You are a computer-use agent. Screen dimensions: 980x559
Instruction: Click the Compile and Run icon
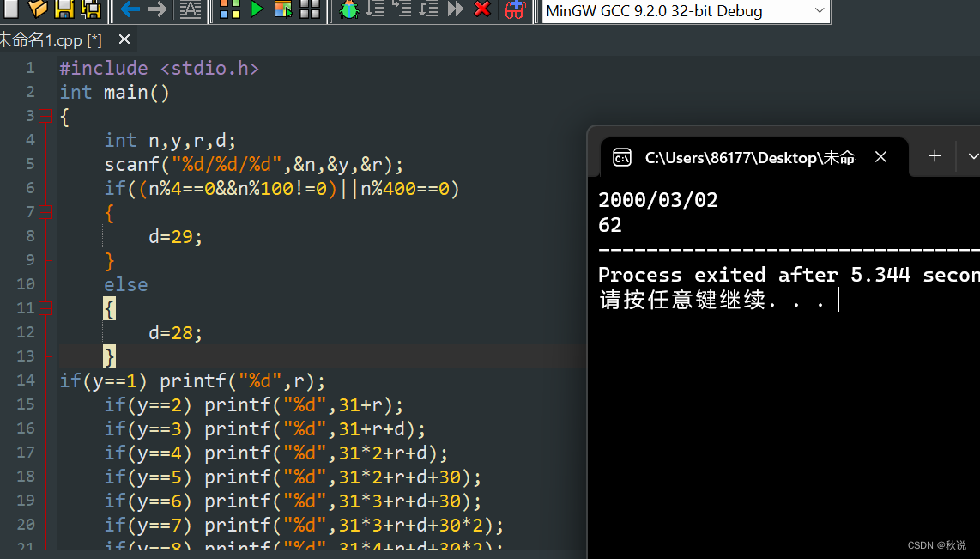(283, 9)
